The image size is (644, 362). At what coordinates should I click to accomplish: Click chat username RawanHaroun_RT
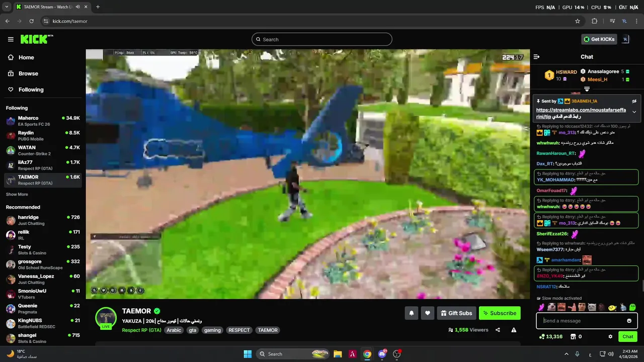(x=556, y=153)
